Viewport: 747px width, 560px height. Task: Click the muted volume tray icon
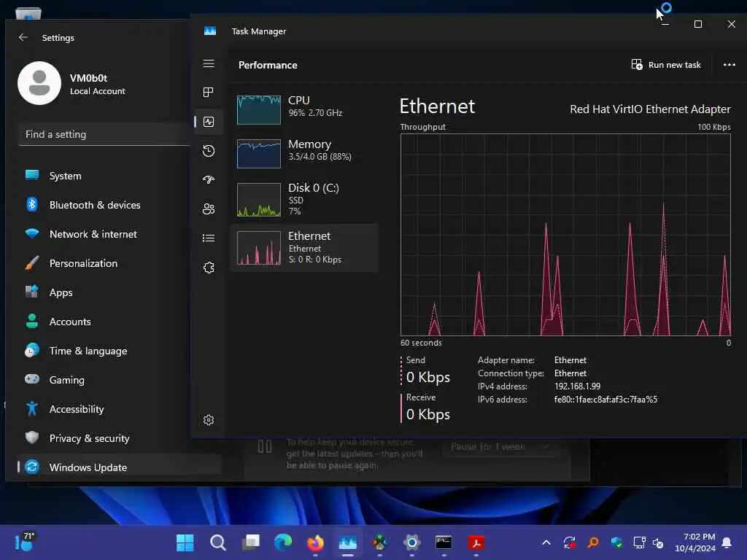[659, 542]
